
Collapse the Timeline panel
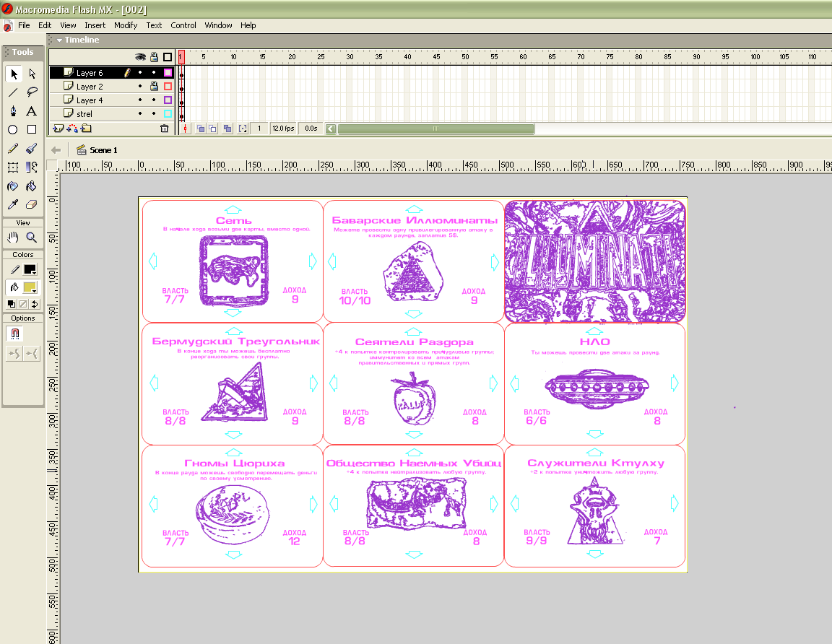coord(59,40)
